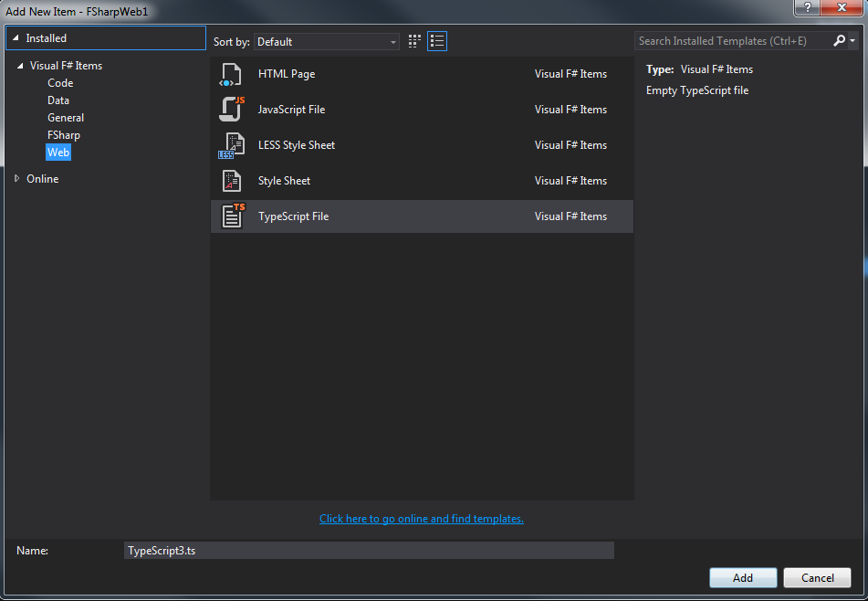Select the Style Sheet template icon

click(231, 180)
